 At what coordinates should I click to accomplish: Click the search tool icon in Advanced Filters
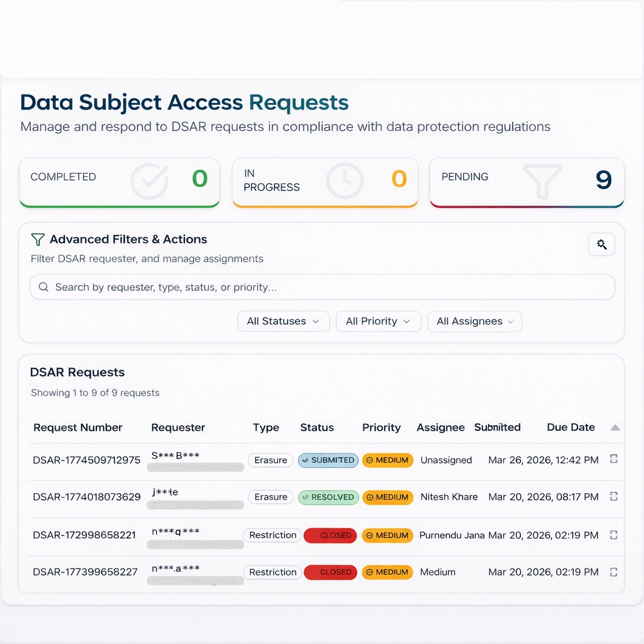(x=601, y=245)
